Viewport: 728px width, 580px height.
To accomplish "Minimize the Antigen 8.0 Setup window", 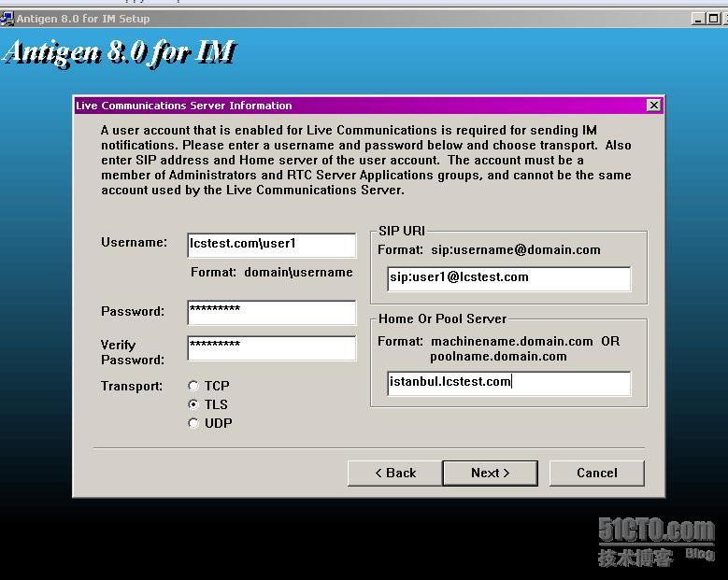I will click(x=698, y=19).
